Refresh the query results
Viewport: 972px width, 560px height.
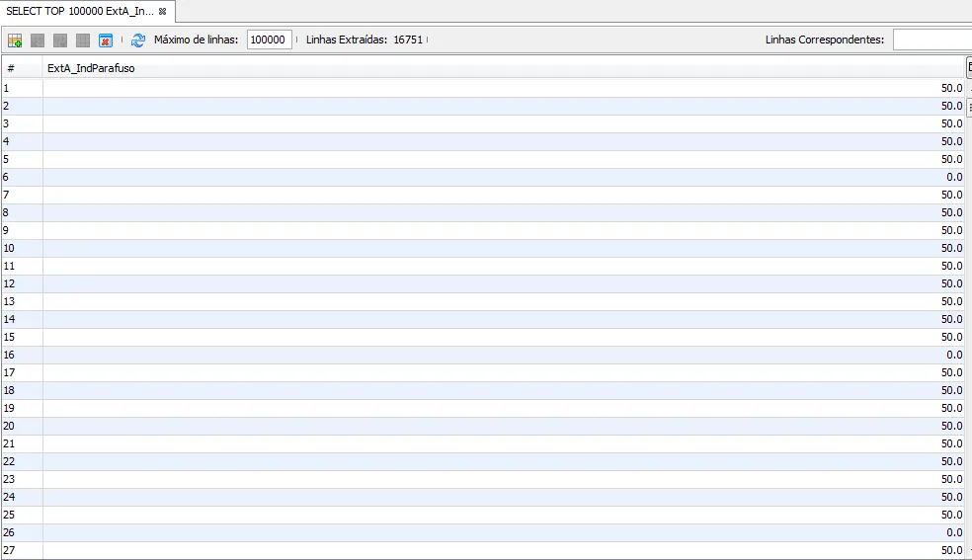(138, 40)
